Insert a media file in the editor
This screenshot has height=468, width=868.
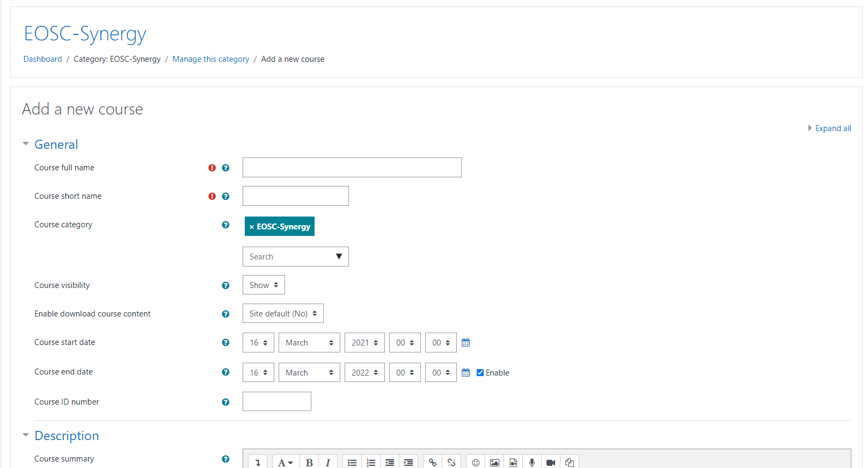pos(513,462)
